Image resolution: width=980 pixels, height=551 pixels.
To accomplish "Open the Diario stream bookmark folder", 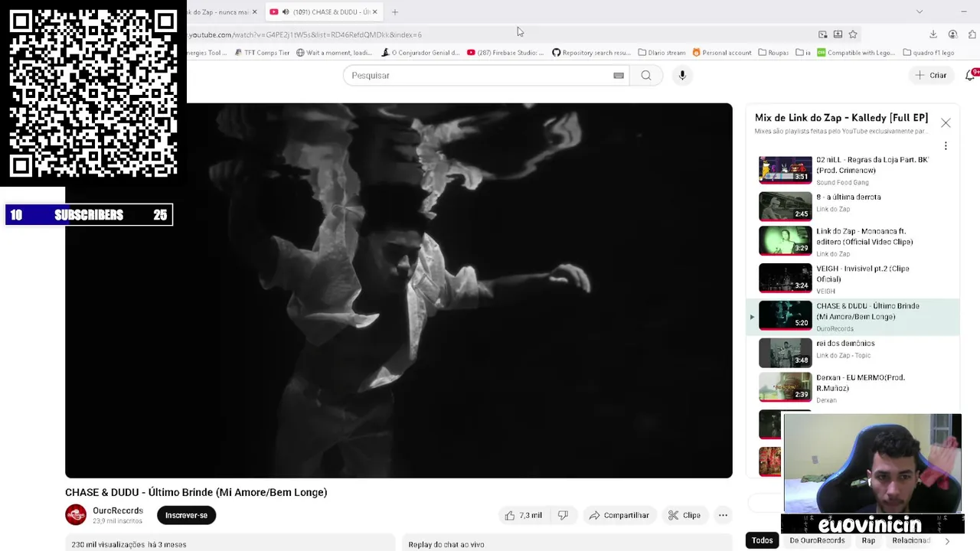I will point(661,53).
